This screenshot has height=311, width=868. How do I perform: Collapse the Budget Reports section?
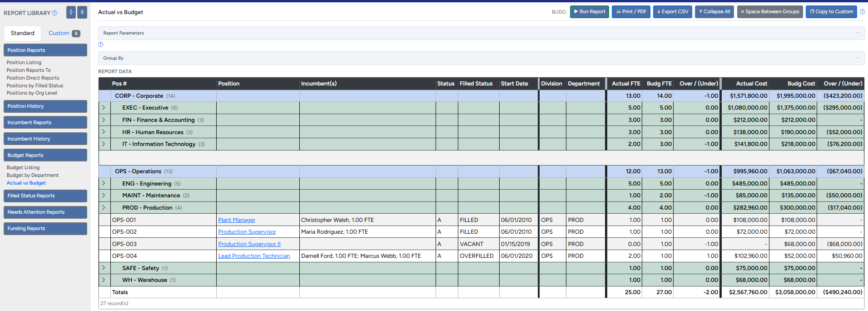[x=45, y=155]
